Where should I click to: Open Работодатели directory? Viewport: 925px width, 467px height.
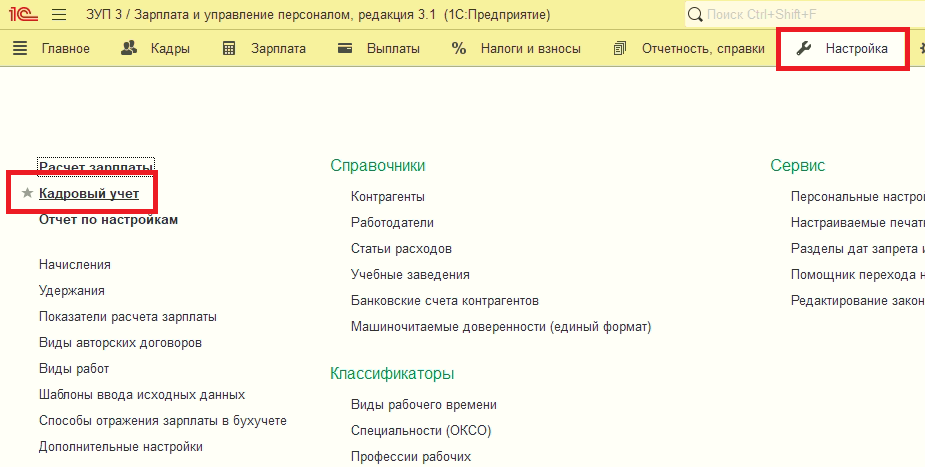pyautogui.click(x=392, y=222)
